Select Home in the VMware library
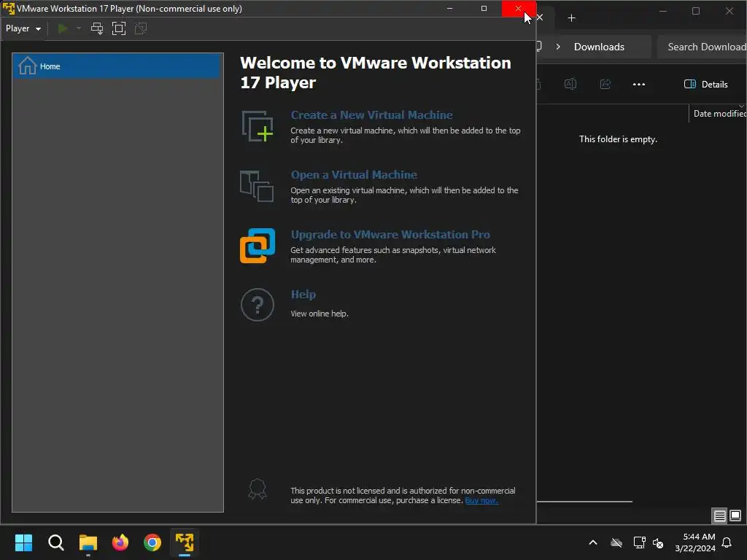The image size is (747, 560). pos(117,66)
